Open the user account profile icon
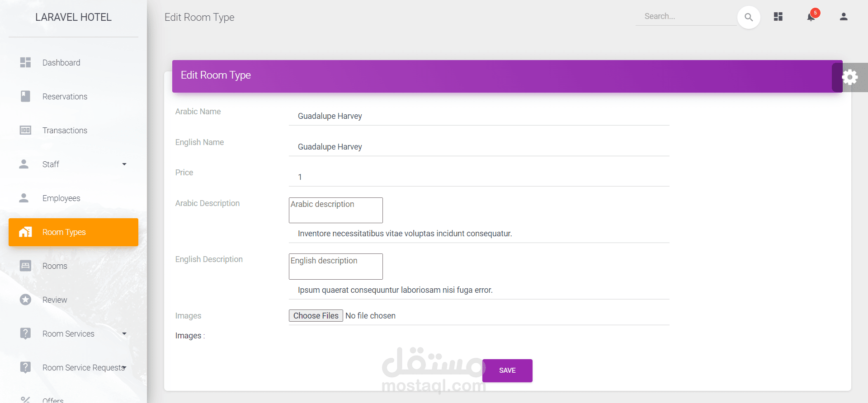 (844, 17)
